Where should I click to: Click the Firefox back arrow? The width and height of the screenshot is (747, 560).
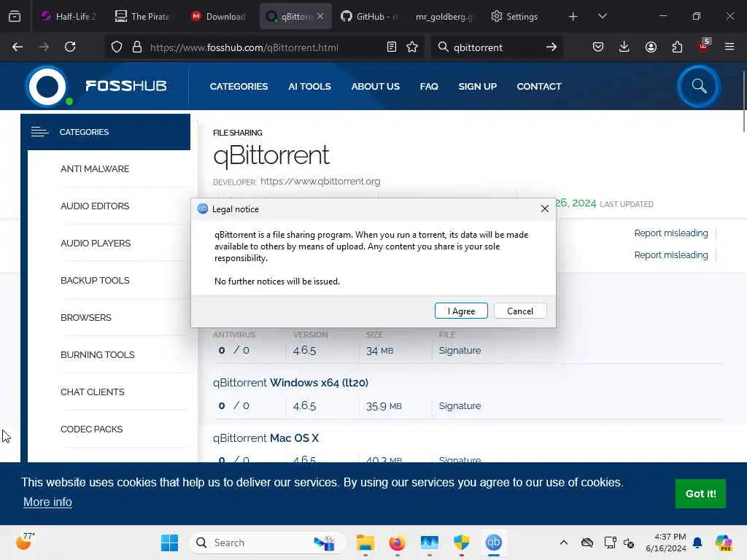(x=18, y=47)
